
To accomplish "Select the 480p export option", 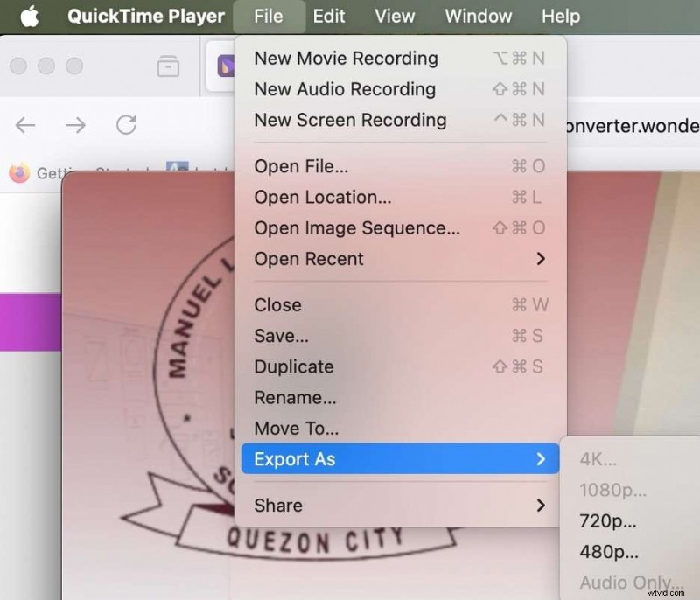I will pos(606,552).
